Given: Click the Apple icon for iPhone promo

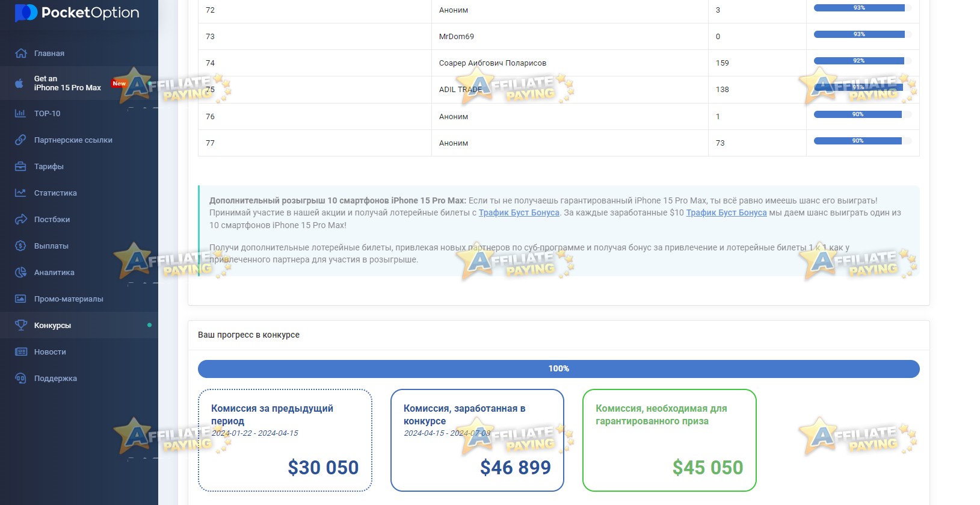Looking at the screenshot, I should tap(20, 83).
